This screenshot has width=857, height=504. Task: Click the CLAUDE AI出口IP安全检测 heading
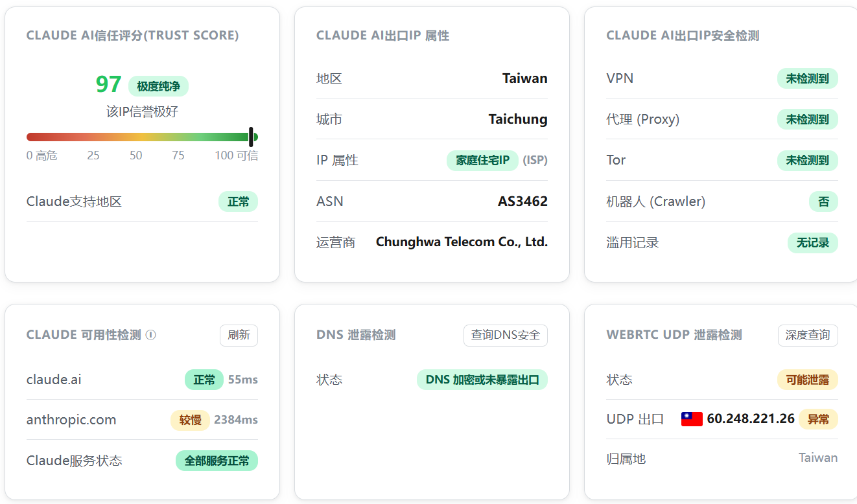coord(683,36)
